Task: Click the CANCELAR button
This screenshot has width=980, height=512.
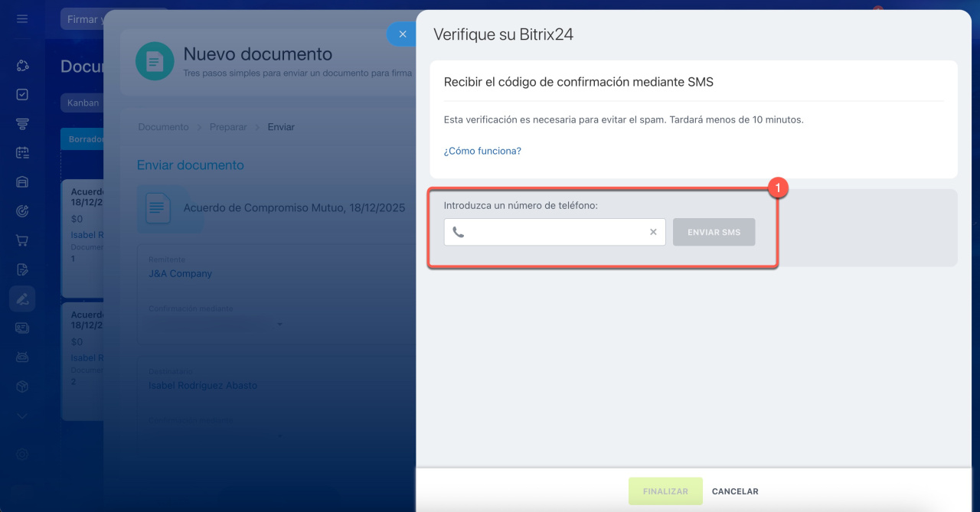Action: (735, 491)
